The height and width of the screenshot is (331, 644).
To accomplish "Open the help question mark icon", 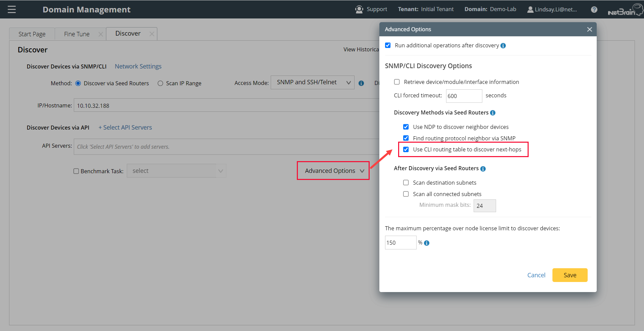I will click(594, 9).
